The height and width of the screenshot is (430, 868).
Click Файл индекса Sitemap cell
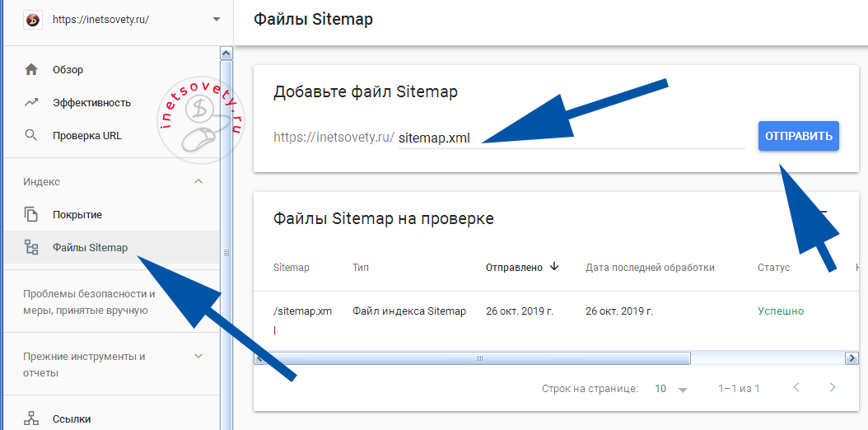tap(409, 311)
